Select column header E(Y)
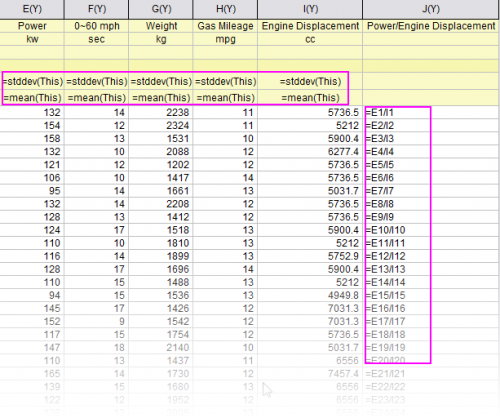Viewport: 500px width, 418px height. click(x=32, y=9)
